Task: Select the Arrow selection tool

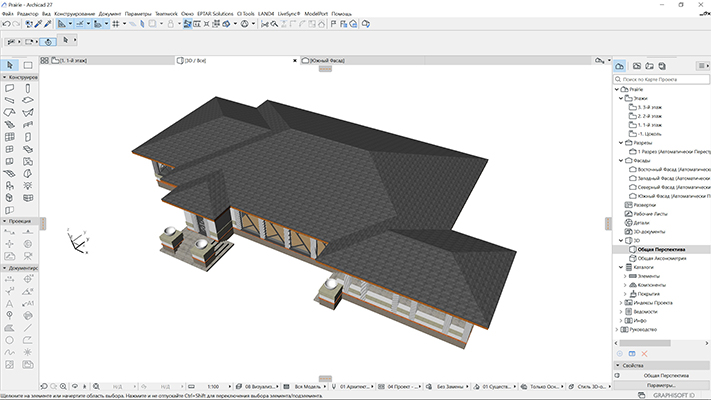Action: 10,65
